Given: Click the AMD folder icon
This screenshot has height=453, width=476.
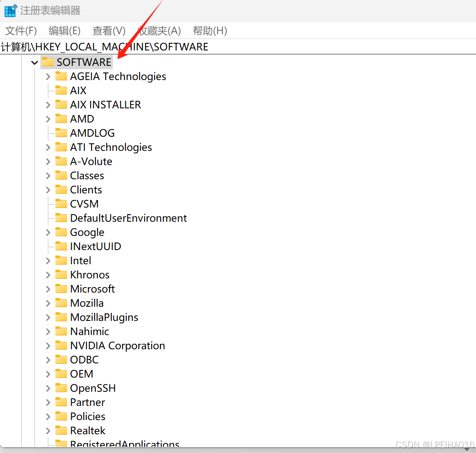Looking at the screenshot, I should click(x=61, y=118).
